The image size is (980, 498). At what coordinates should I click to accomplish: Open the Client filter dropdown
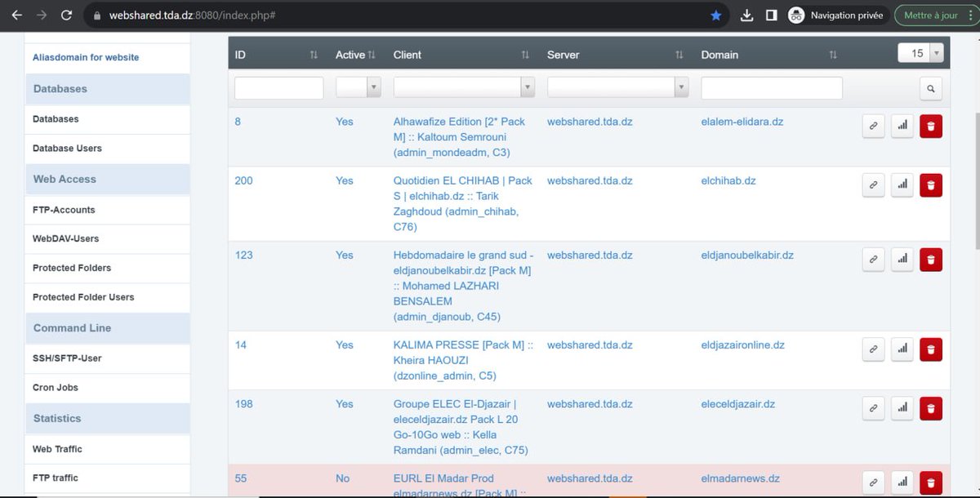pyautogui.click(x=464, y=88)
